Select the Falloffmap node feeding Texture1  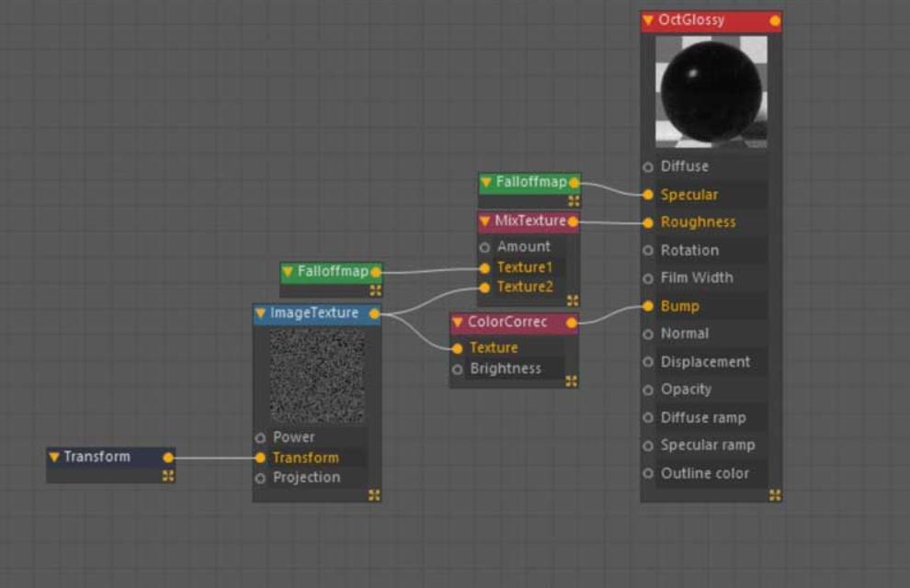coord(332,272)
